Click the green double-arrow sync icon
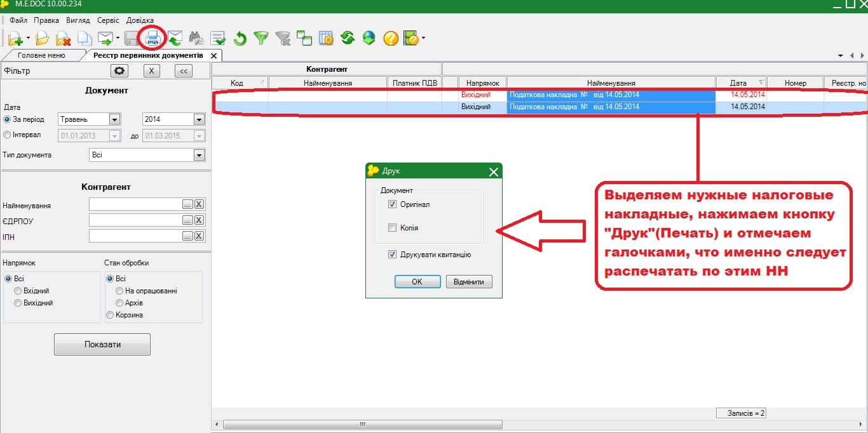The width and height of the screenshot is (868, 433). (x=347, y=39)
